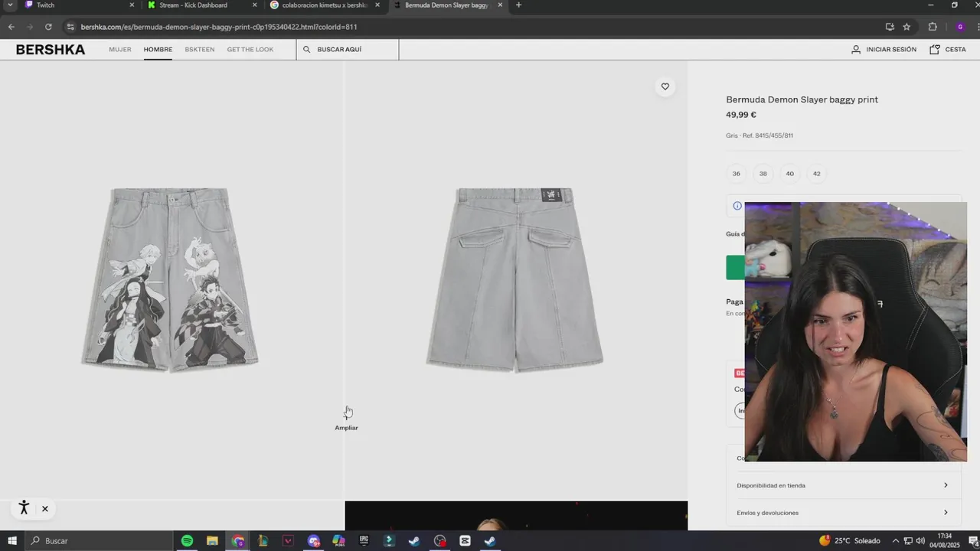This screenshot has height=551, width=980.
Task: Show hidden system tray icons
Action: tap(895, 541)
